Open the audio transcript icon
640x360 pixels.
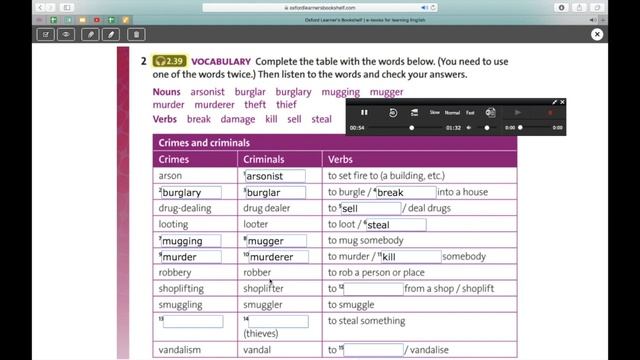coord(490,113)
